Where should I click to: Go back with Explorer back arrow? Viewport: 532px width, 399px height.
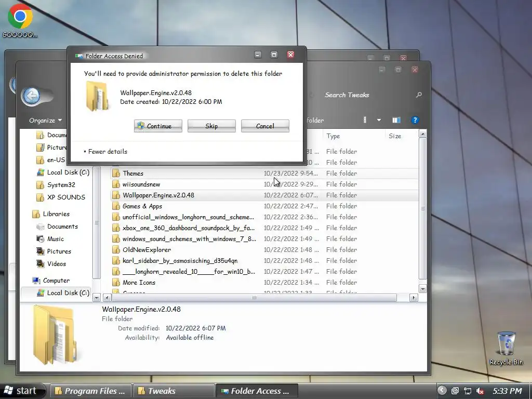(32, 96)
